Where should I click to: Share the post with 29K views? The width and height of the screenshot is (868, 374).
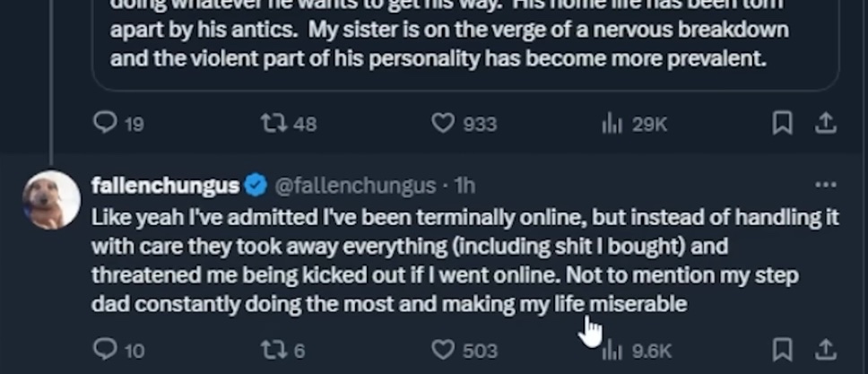coord(825,123)
